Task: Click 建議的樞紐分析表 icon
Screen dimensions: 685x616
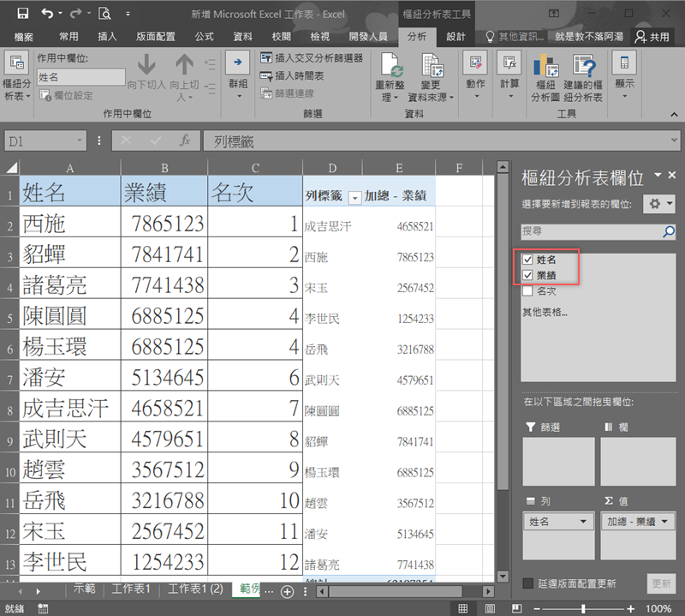Action: pyautogui.click(x=583, y=66)
